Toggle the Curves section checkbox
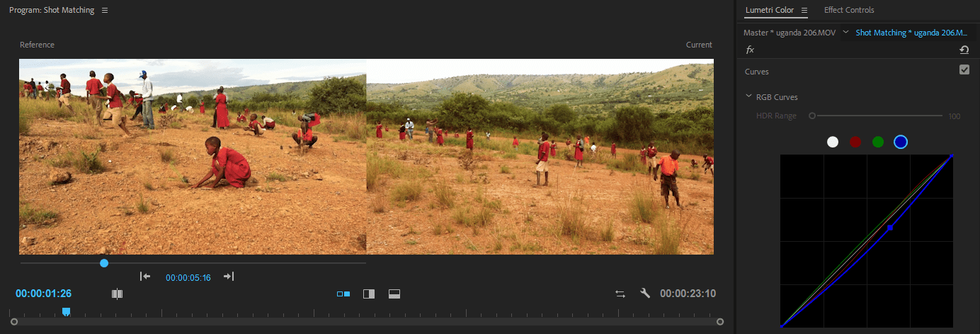The image size is (980, 334). click(964, 69)
